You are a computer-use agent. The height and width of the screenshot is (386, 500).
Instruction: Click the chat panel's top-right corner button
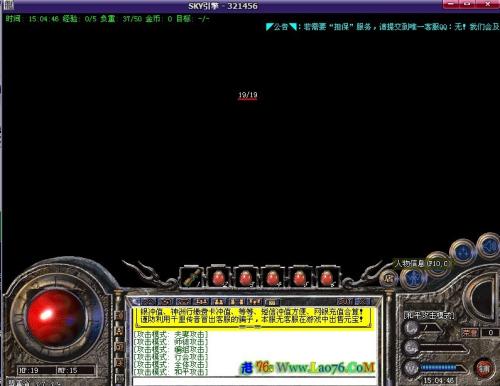coord(362,302)
